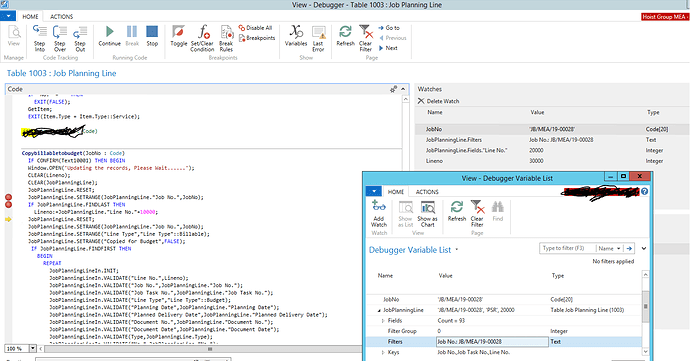Click the Value column header in Watches
This screenshot has height=361, width=690.
[537, 113]
